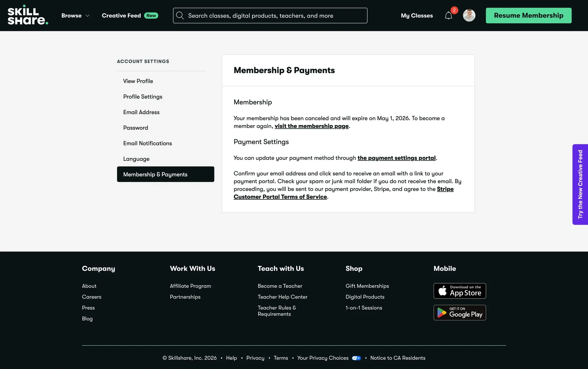
Task: Open the notifications bell
Action: pyautogui.click(x=448, y=16)
